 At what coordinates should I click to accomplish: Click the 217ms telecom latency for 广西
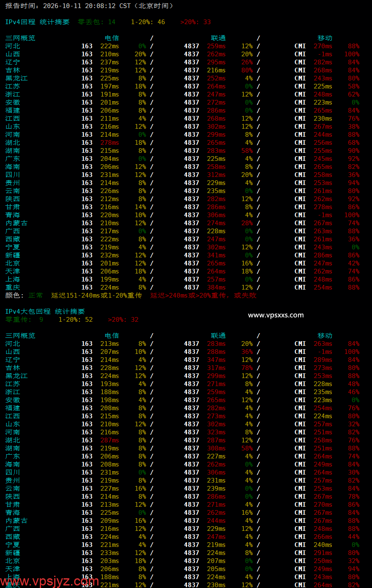[x=110, y=231]
